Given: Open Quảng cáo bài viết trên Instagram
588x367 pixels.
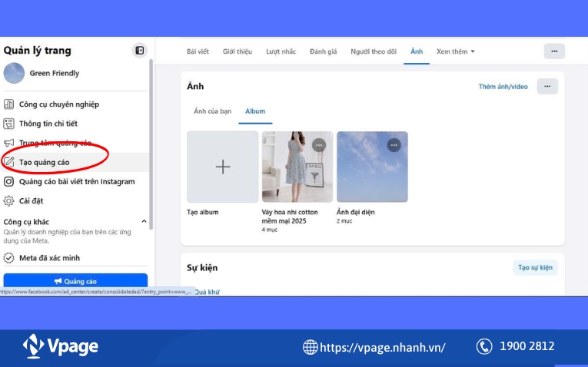Looking at the screenshot, I should click(x=75, y=182).
